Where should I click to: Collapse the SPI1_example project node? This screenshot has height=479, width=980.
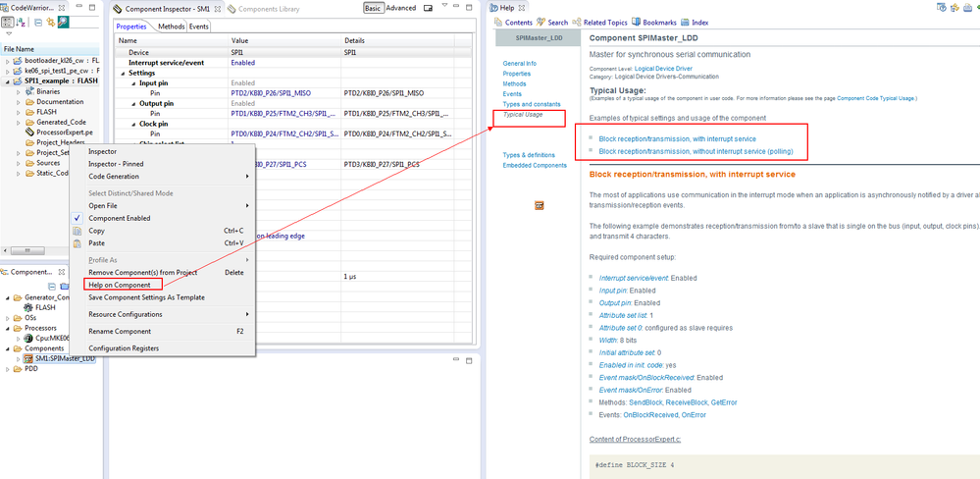click(x=8, y=81)
